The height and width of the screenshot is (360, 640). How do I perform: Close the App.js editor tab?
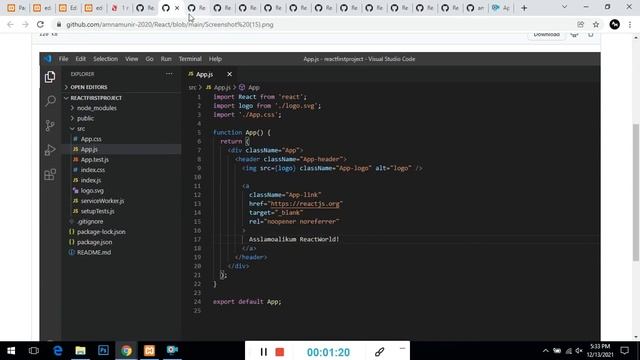coord(229,74)
